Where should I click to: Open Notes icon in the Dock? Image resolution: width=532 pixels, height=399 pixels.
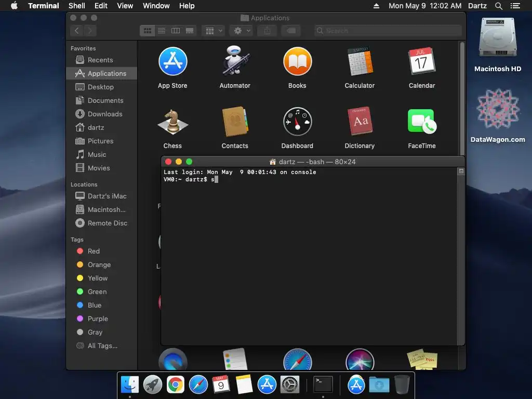244,385
